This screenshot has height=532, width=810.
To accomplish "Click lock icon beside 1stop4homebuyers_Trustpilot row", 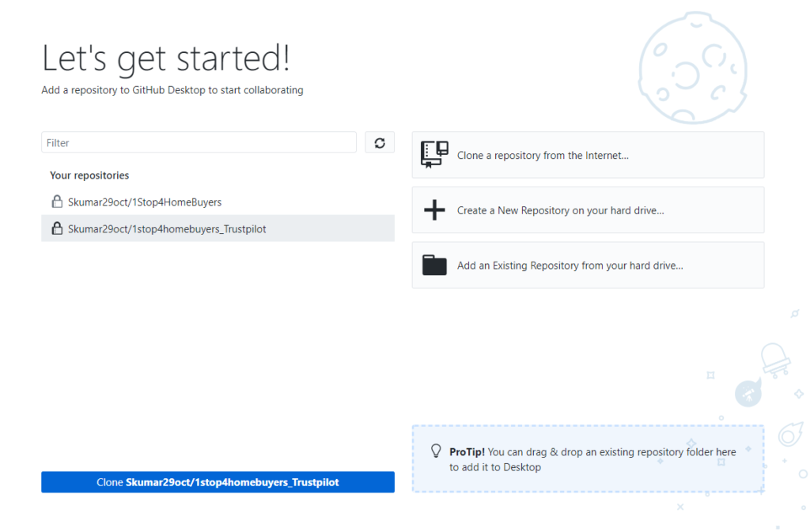I will 57,228.
